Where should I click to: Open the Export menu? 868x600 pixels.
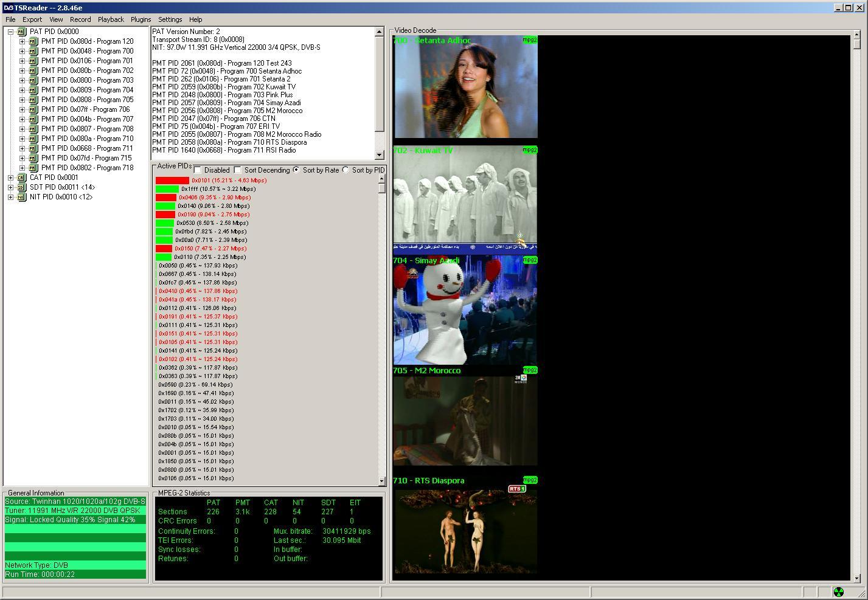tap(32, 19)
